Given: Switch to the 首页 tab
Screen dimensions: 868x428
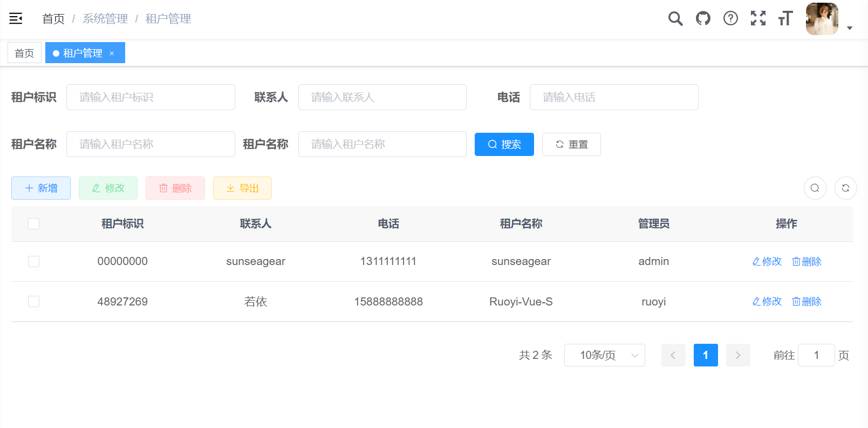Looking at the screenshot, I should click(x=24, y=53).
